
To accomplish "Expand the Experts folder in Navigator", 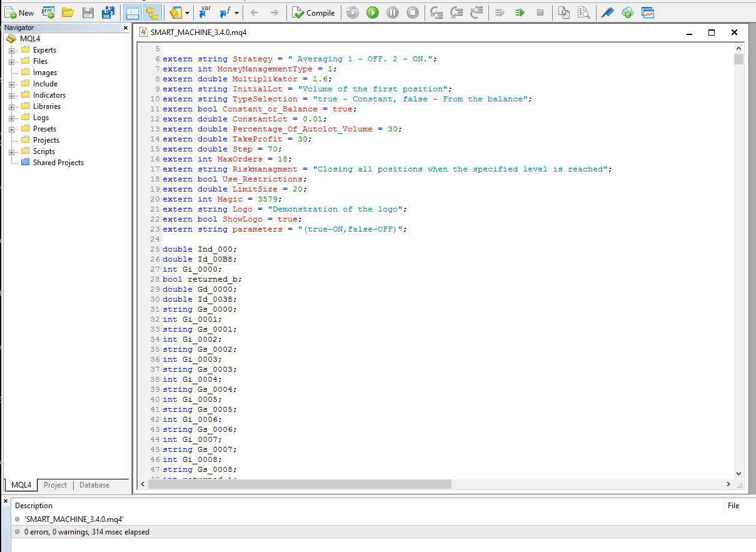I will point(12,50).
